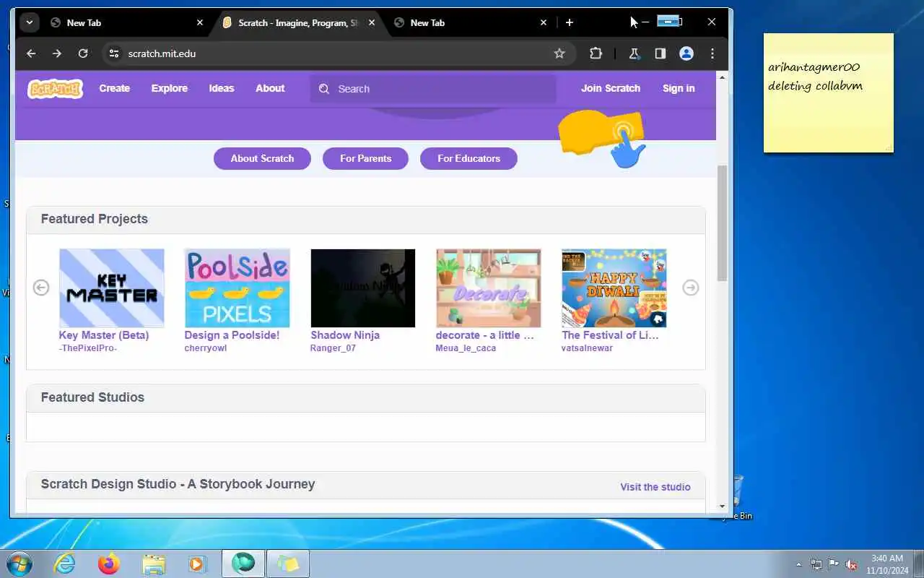Open the Chrome Labs flask icon
Viewport: 924px width, 578px height.
634,53
